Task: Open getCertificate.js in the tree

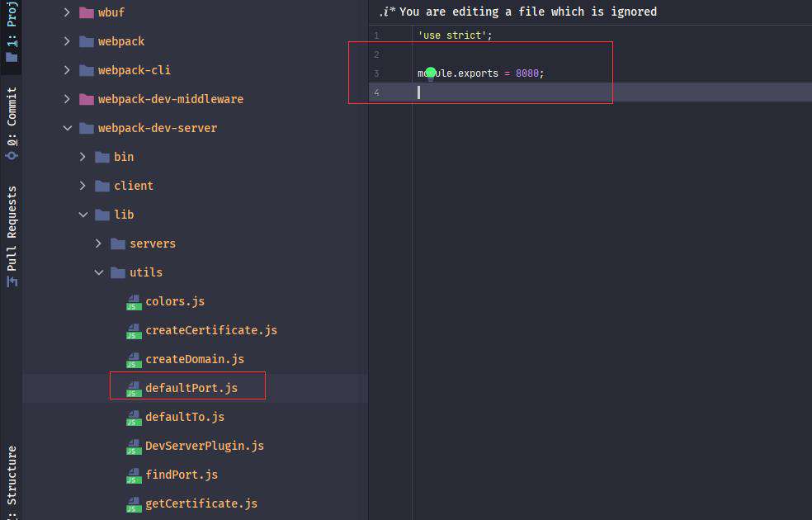Action: 201,503
